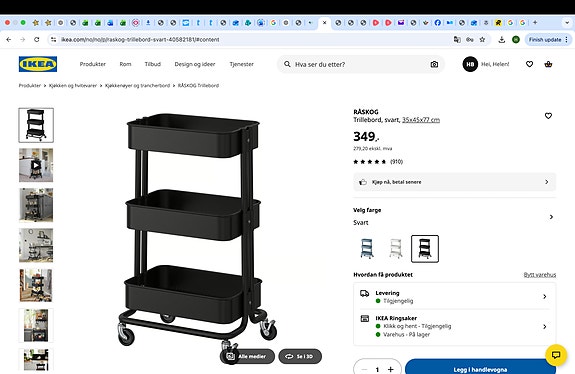Open the Design og ideer menu
575x374 pixels.
tap(195, 64)
